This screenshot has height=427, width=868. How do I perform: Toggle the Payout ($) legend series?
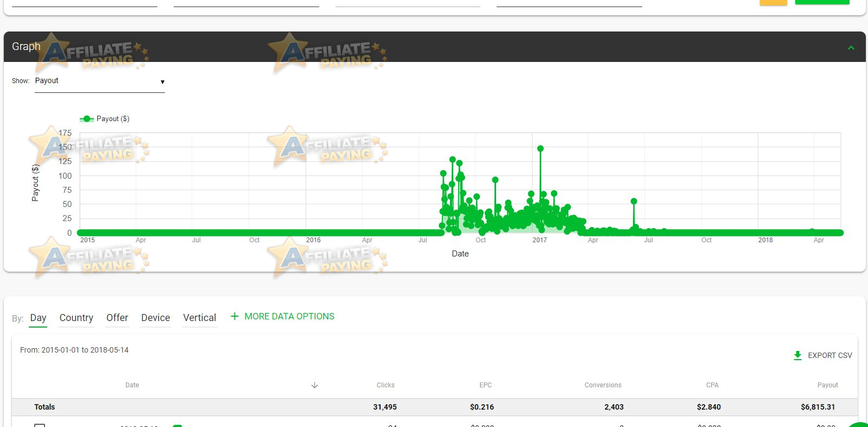(x=105, y=119)
